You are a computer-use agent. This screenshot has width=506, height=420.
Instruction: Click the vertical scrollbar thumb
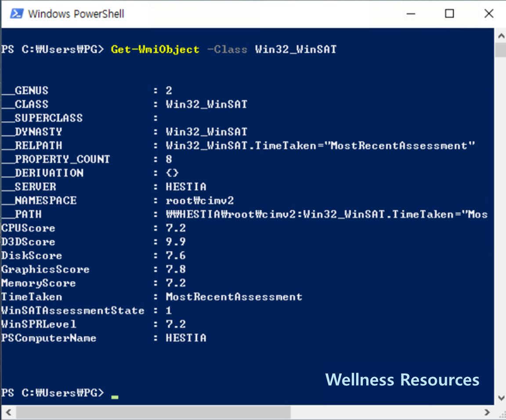click(501, 50)
